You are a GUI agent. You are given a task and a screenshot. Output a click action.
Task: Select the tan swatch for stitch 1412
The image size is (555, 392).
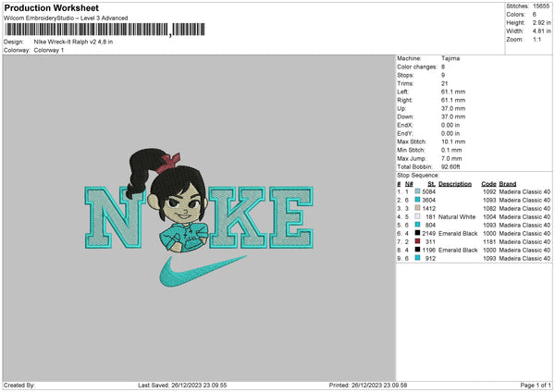(x=418, y=208)
